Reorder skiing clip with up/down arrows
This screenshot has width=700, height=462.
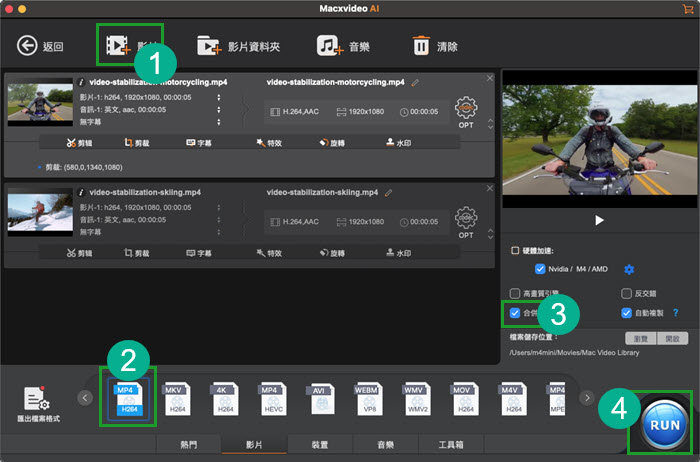pyautogui.click(x=491, y=234)
